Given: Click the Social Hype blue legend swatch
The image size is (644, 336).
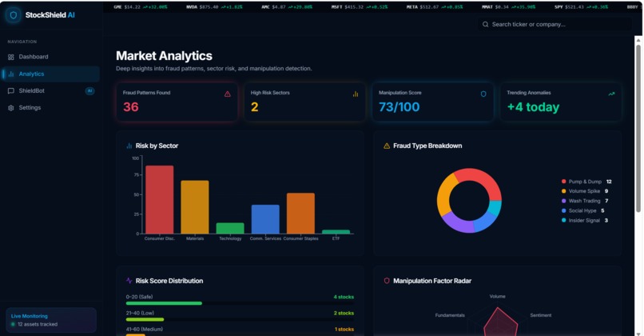Looking at the screenshot, I should 563,210.
